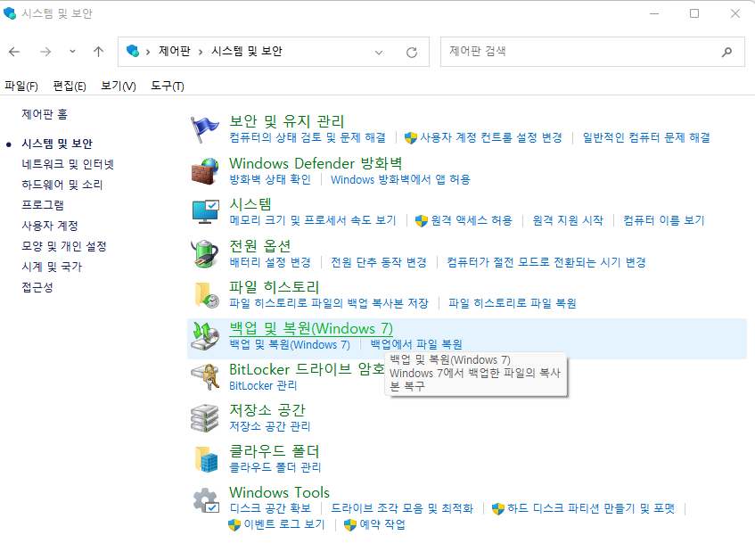The height and width of the screenshot is (560, 755).
Task: Expand the address bar history dropdown
Action: click(378, 52)
